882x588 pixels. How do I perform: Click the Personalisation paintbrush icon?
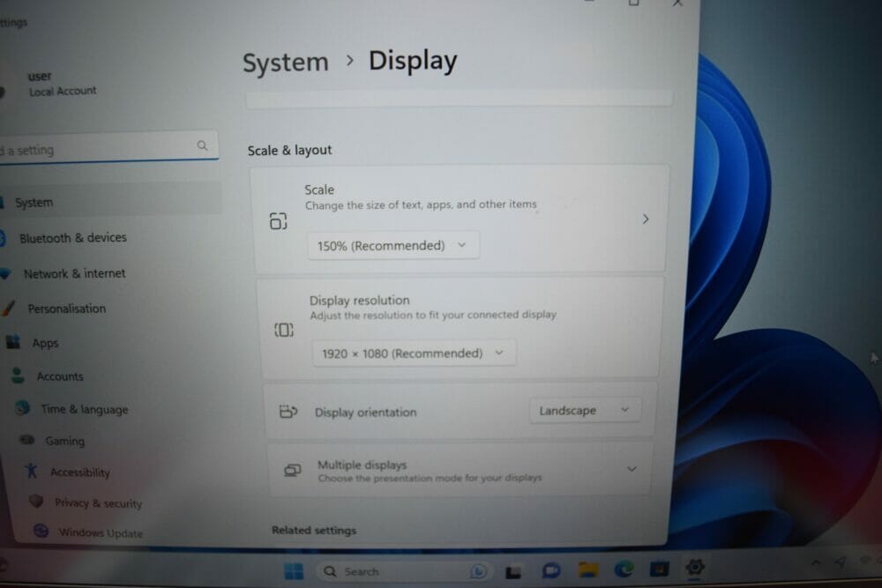[x=8, y=308]
